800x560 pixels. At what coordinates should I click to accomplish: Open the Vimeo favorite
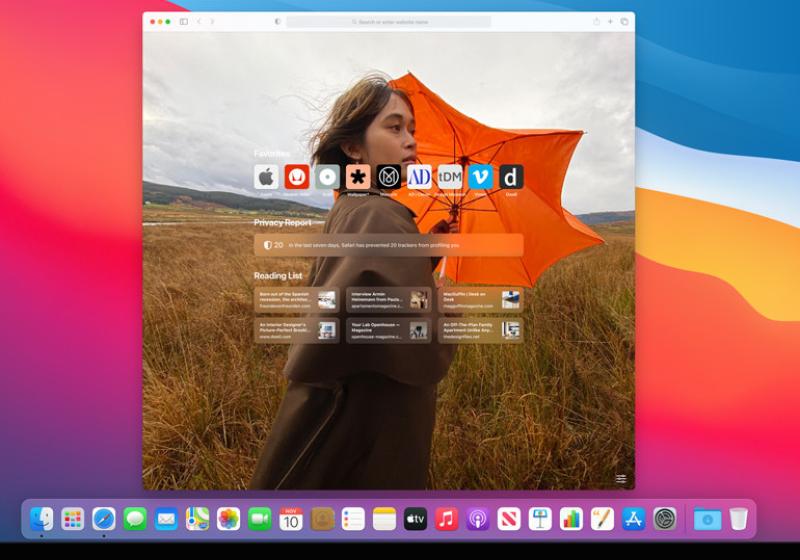click(x=481, y=177)
